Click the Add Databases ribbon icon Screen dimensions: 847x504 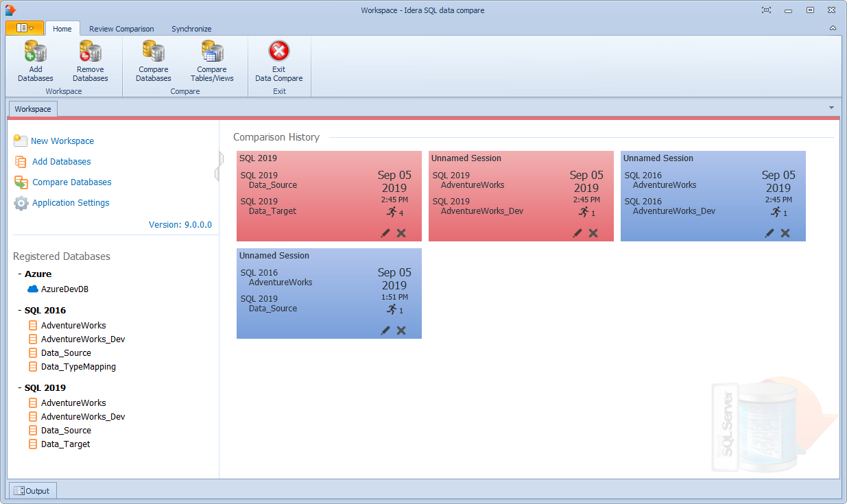point(35,52)
